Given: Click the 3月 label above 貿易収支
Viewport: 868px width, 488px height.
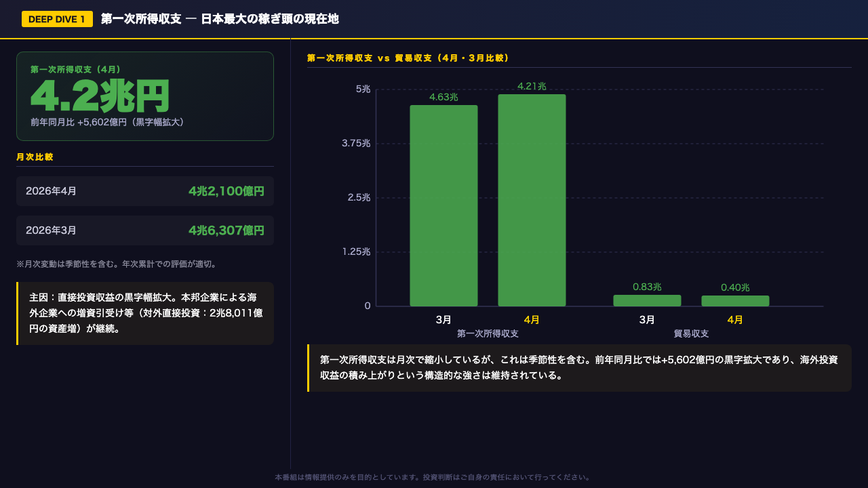Looking at the screenshot, I should (647, 319).
